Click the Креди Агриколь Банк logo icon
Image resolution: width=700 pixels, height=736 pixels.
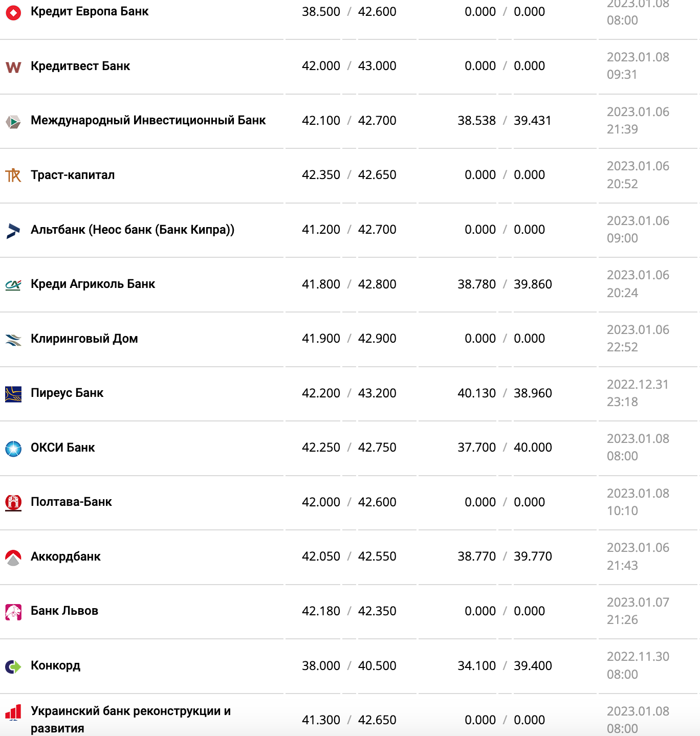click(13, 285)
